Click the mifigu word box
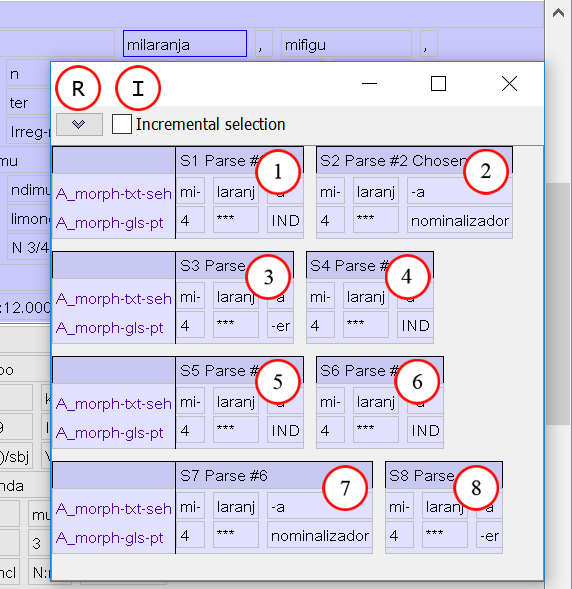This screenshot has width=572, height=589. (346, 44)
